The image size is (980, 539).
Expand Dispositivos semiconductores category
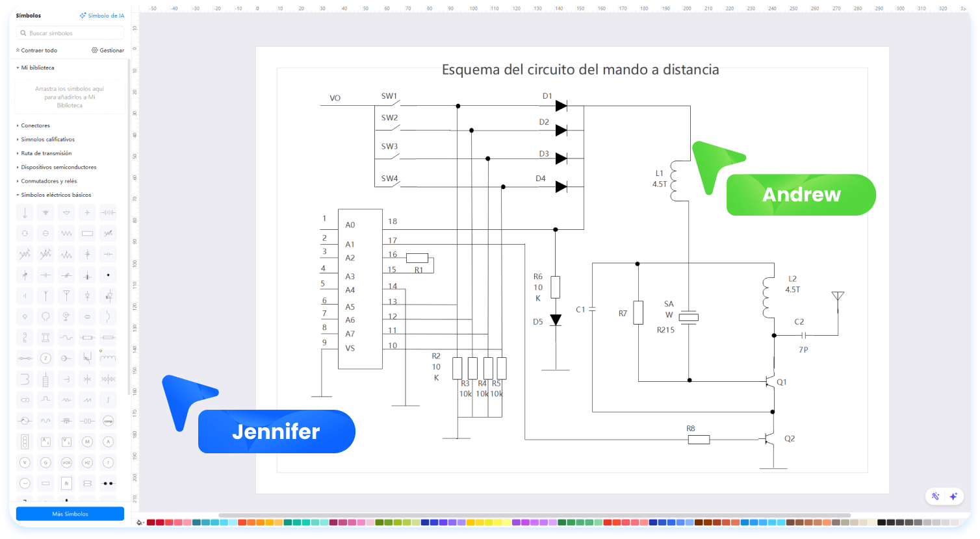click(x=58, y=167)
